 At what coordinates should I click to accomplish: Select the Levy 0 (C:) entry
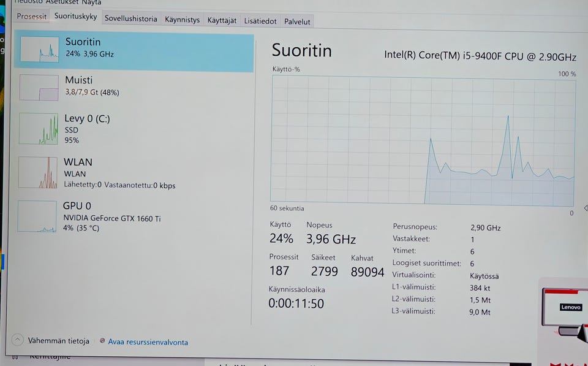coord(134,129)
